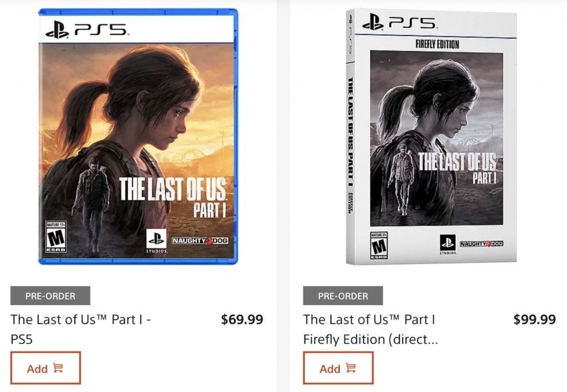Click PS5 logo on the Firefly Edition box

[399, 22]
